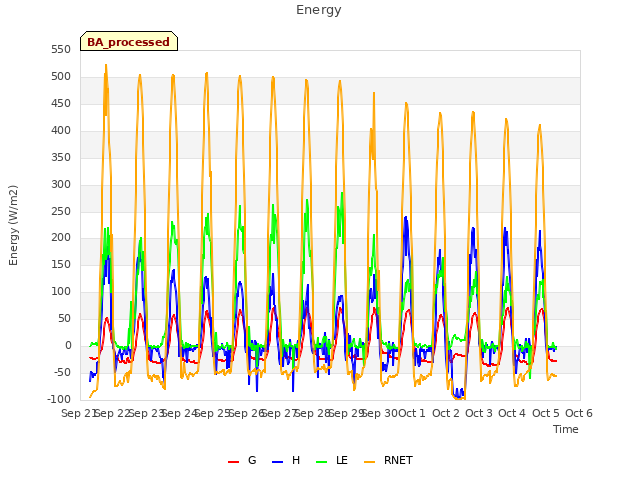This screenshot has width=640, height=480.
Task: Click the 450 y-axis tick label
Action: 61,104
